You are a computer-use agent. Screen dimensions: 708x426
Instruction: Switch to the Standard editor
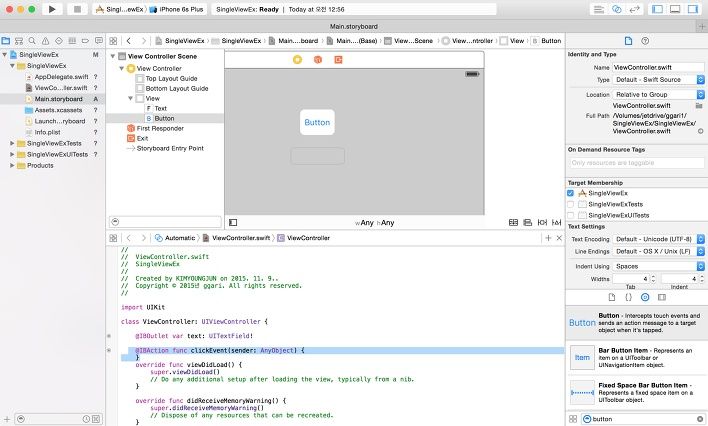tap(599, 9)
